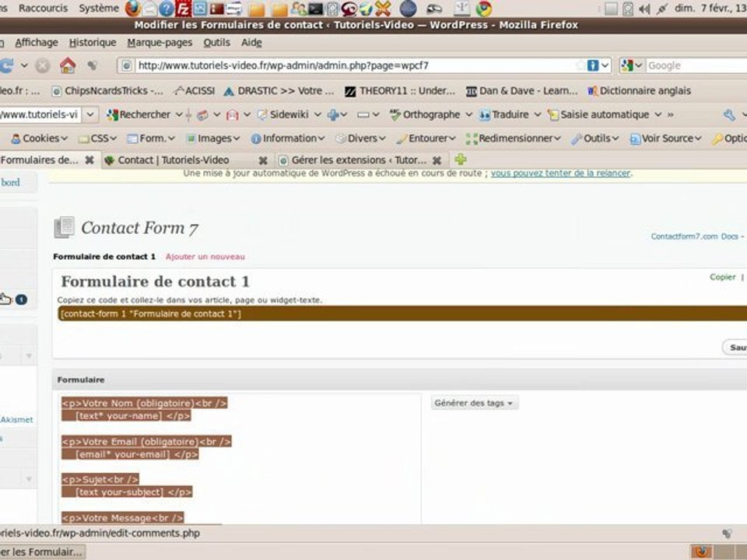Click the Copier link

pyautogui.click(x=723, y=277)
